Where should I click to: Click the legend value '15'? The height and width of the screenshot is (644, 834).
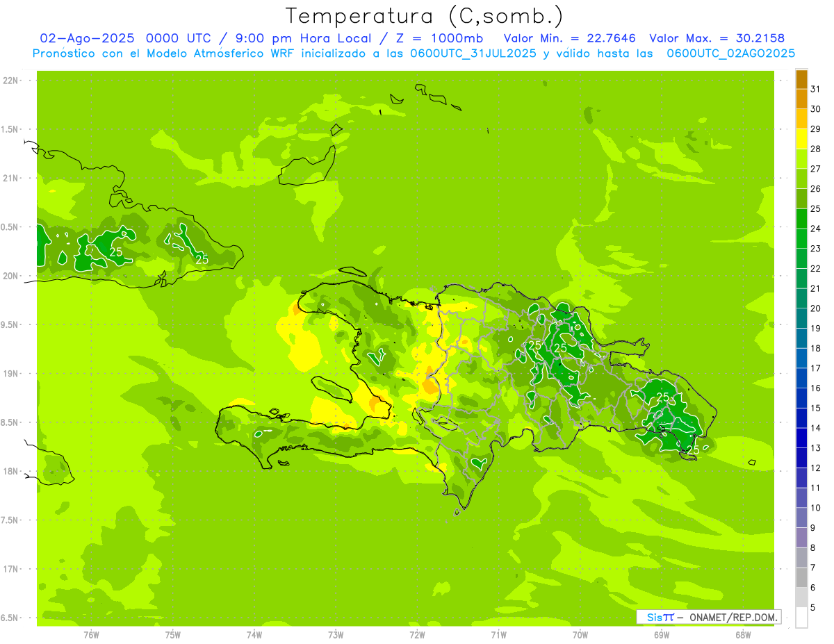815,408
